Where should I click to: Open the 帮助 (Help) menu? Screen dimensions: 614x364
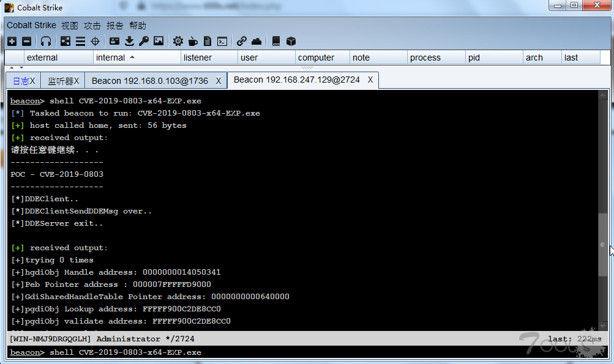tap(138, 26)
